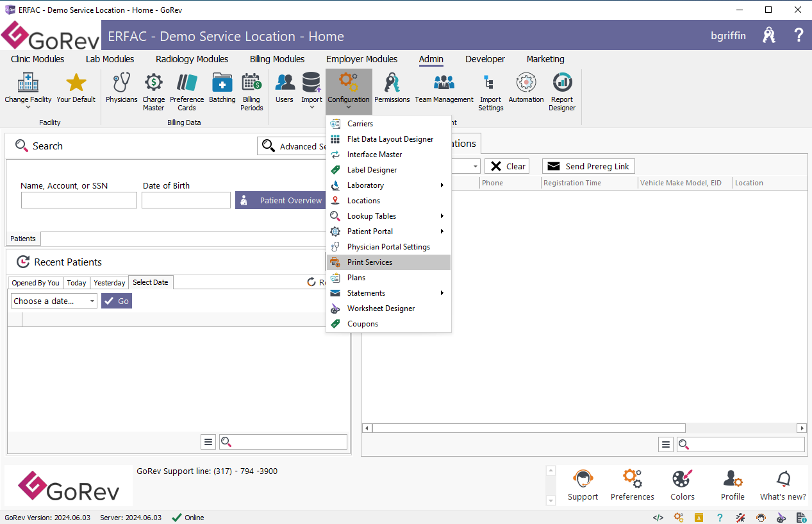Open the Permissions tool
The image size is (812, 524).
pyautogui.click(x=392, y=89)
